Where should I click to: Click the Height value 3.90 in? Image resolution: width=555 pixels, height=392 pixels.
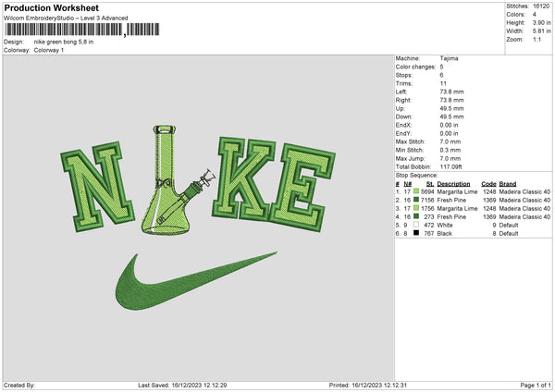click(x=542, y=22)
